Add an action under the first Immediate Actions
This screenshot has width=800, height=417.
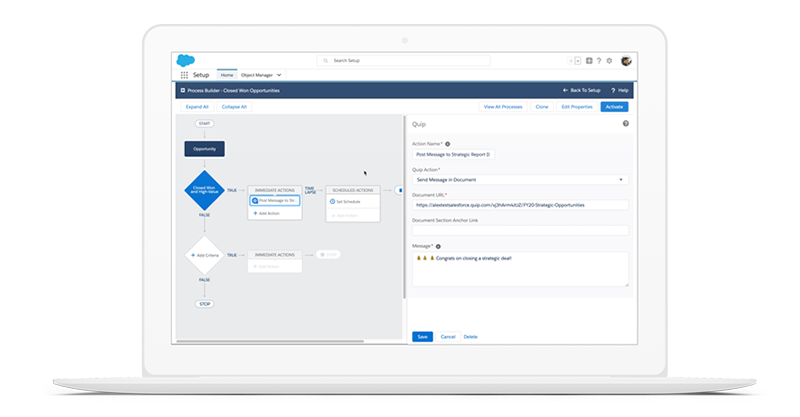pyautogui.click(x=266, y=213)
